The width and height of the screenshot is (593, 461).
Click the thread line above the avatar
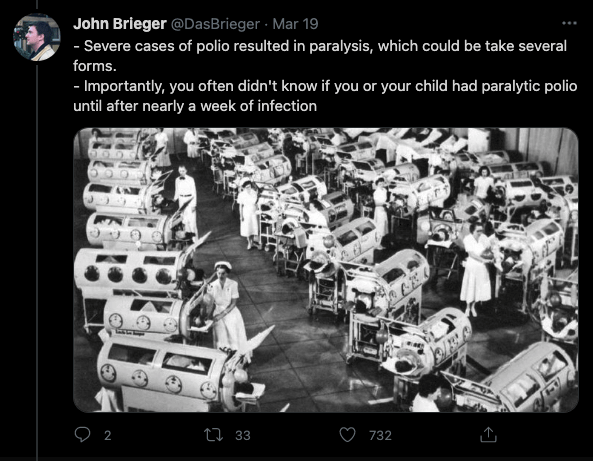(x=37, y=5)
